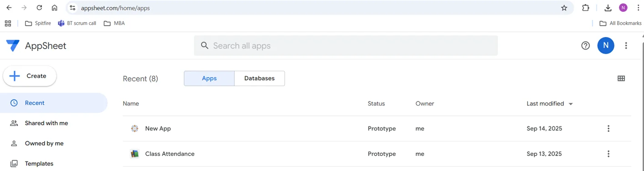Open the MBA bookmark folder
Screen dimensions: 644x171
(x=114, y=23)
